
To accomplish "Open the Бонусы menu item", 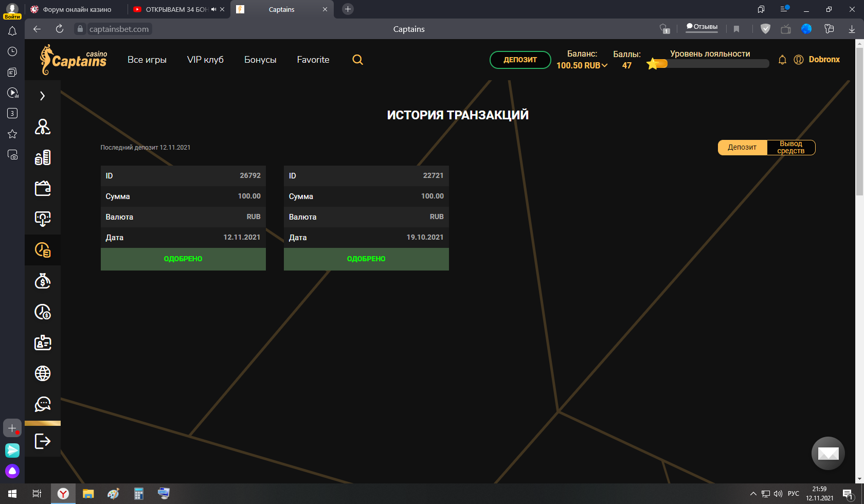I will click(x=260, y=60).
